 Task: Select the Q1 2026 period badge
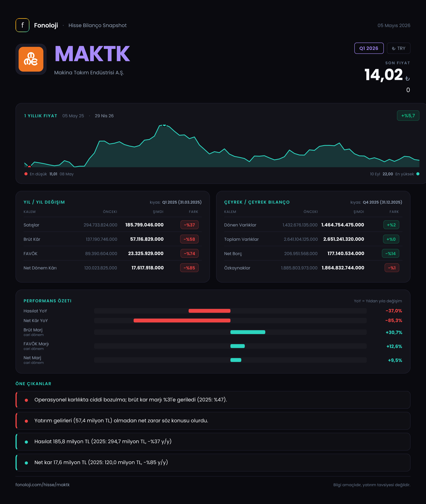(x=369, y=48)
